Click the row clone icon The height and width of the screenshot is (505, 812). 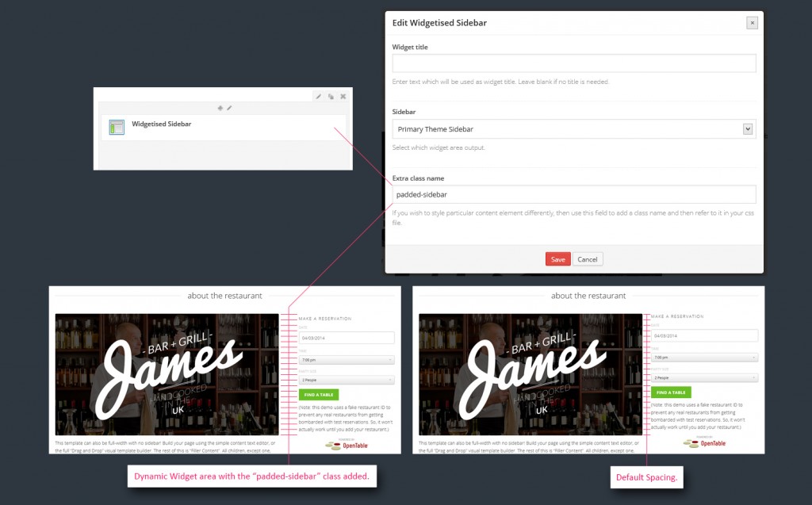[x=331, y=97]
